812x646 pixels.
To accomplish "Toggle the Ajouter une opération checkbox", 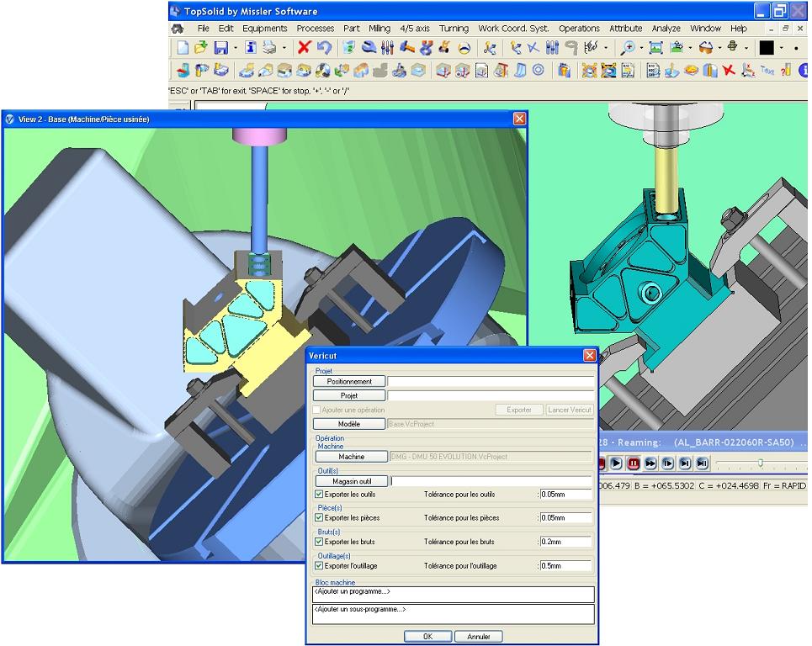I will [316, 410].
